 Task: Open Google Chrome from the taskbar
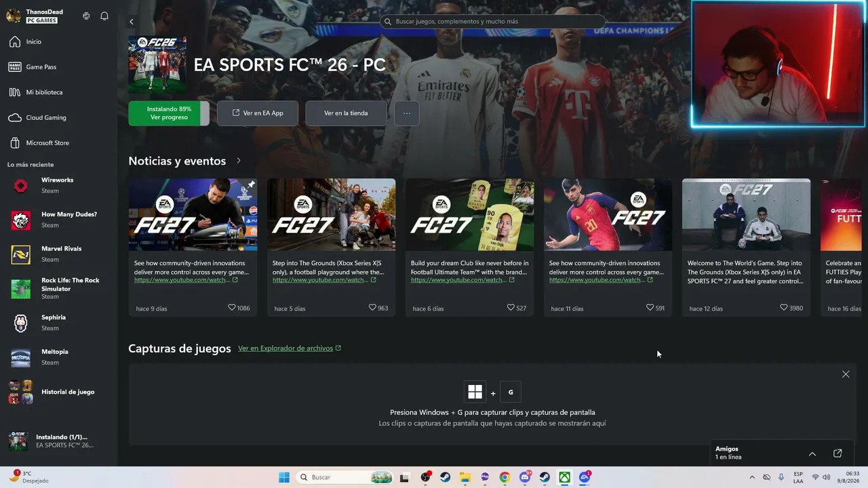pyautogui.click(x=505, y=477)
